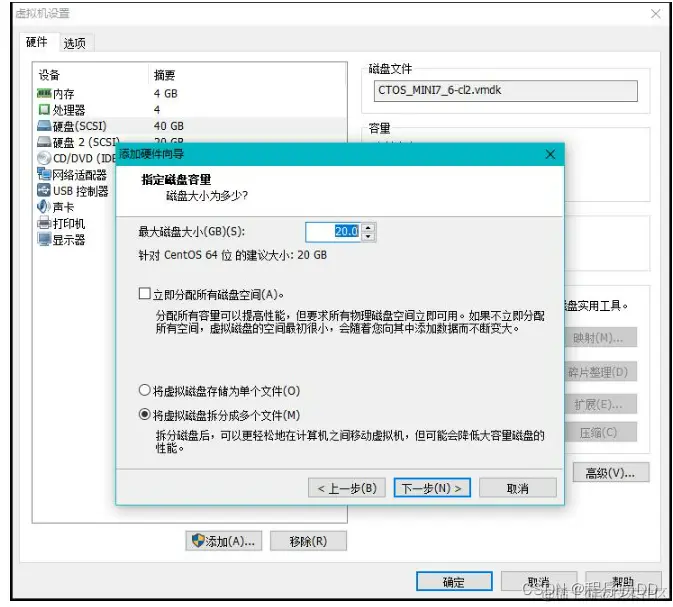Click 取消 in the 虚拟机设置 window
Image resolution: width=673 pixels, height=607 pixels.
(539, 582)
